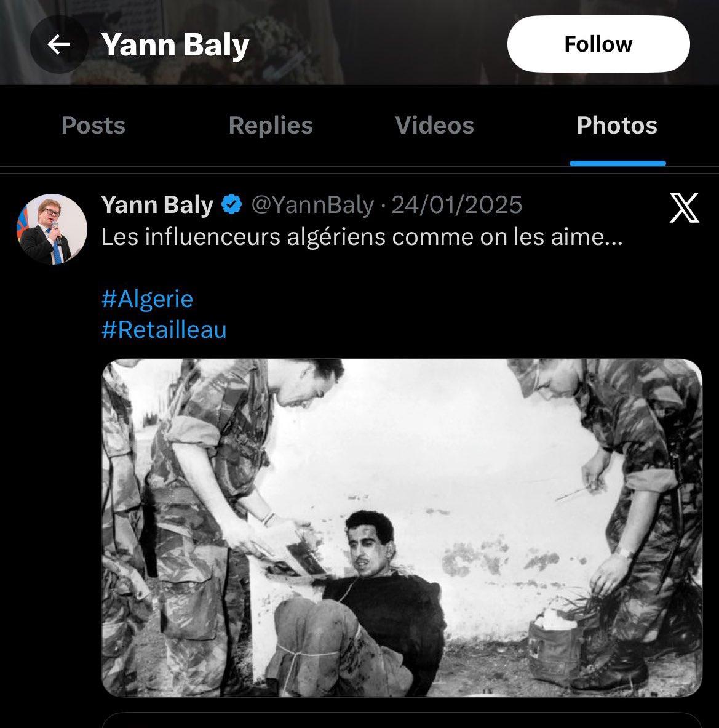Select the Photos tab
The height and width of the screenshot is (728, 719).
(x=617, y=126)
